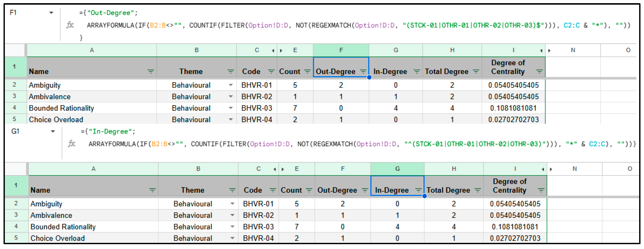
Task: Click fill handle on In-Degree cell in bottom table
Action: point(424,196)
